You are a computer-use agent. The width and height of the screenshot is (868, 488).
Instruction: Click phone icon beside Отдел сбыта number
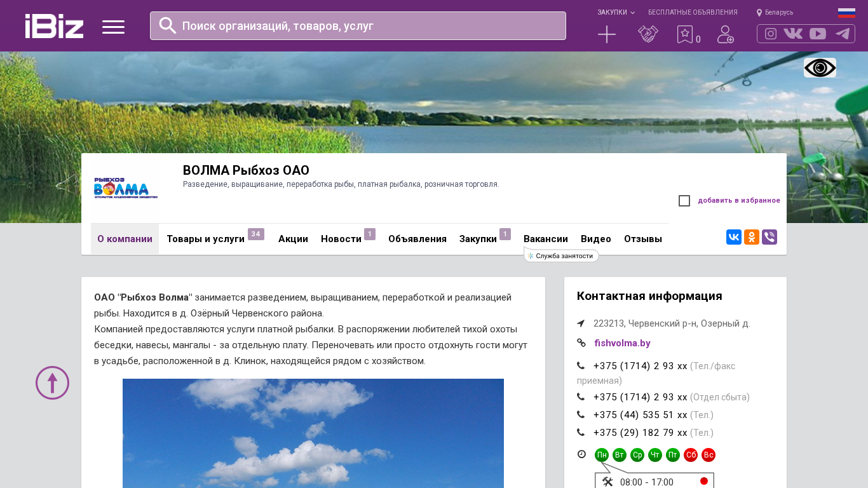pyautogui.click(x=581, y=396)
